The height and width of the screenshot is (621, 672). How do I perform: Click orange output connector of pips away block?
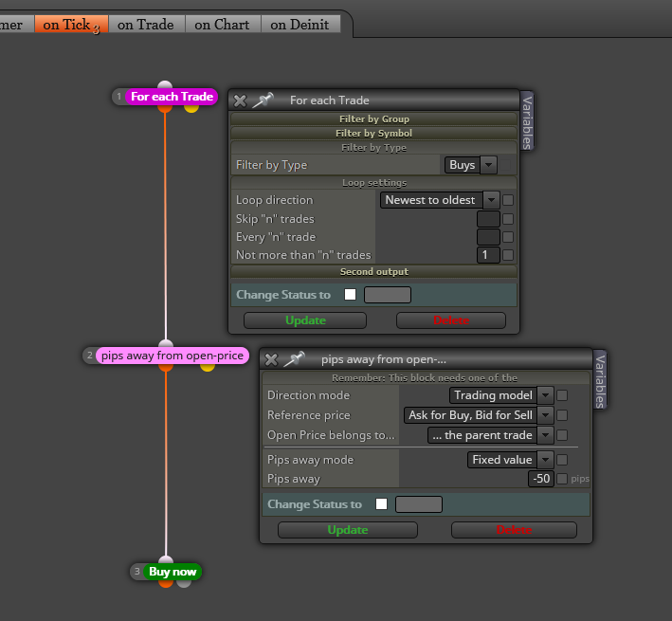click(x=166, y=367)
